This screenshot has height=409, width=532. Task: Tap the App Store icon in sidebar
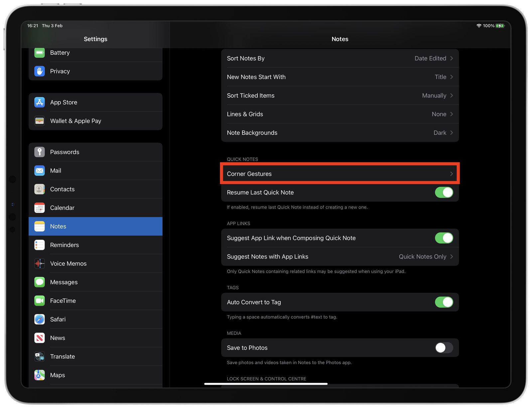pos(40,102)
